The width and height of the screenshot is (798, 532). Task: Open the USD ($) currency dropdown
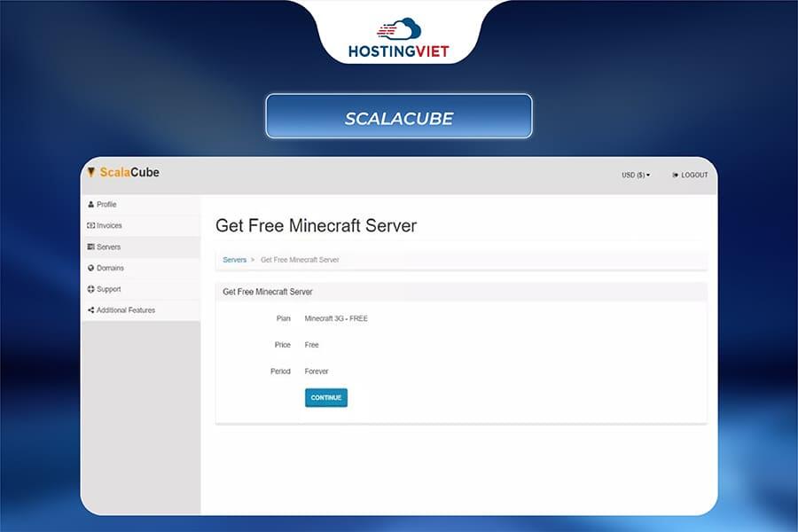(636, 176)
